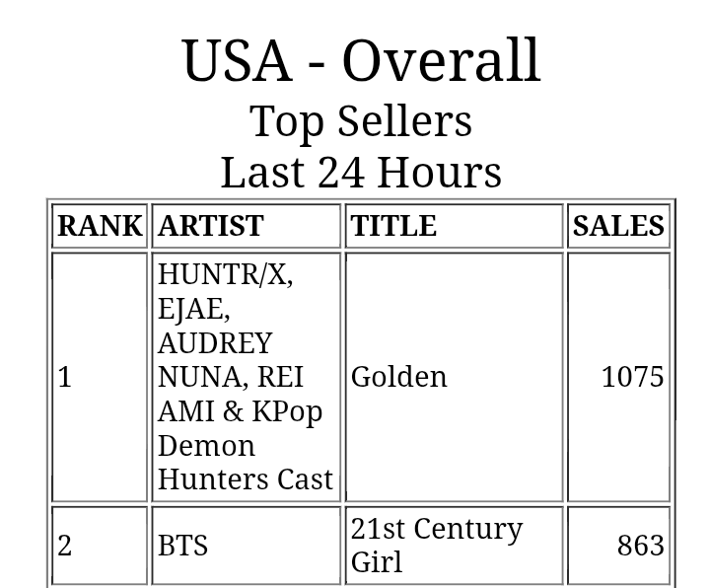
Task: Click the word Overall in the heading
Action: (x=442, y=61)
